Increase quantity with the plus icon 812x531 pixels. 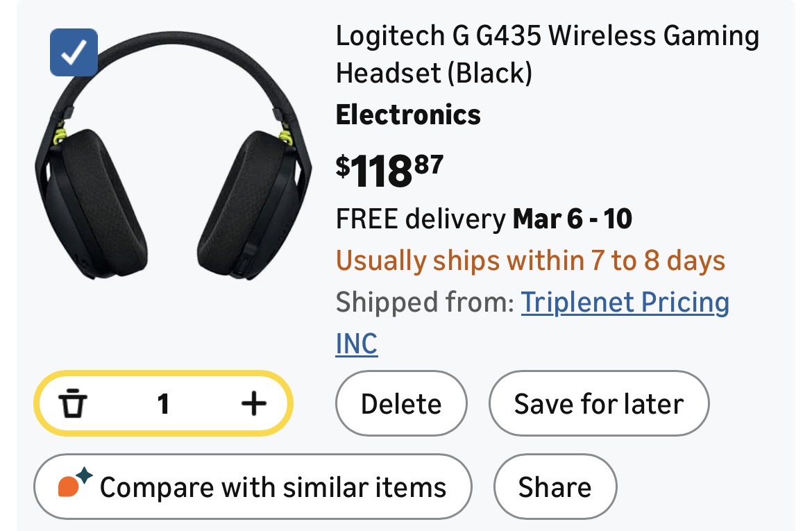(253, 403)
